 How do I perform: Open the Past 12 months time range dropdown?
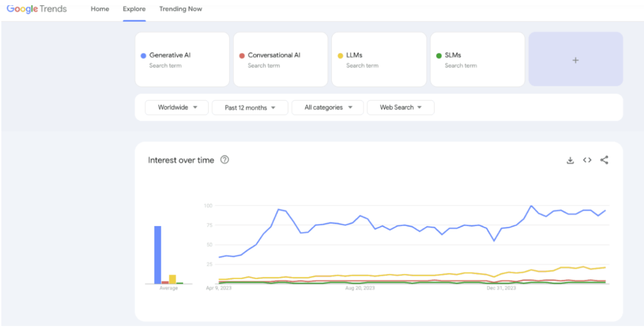250,107
